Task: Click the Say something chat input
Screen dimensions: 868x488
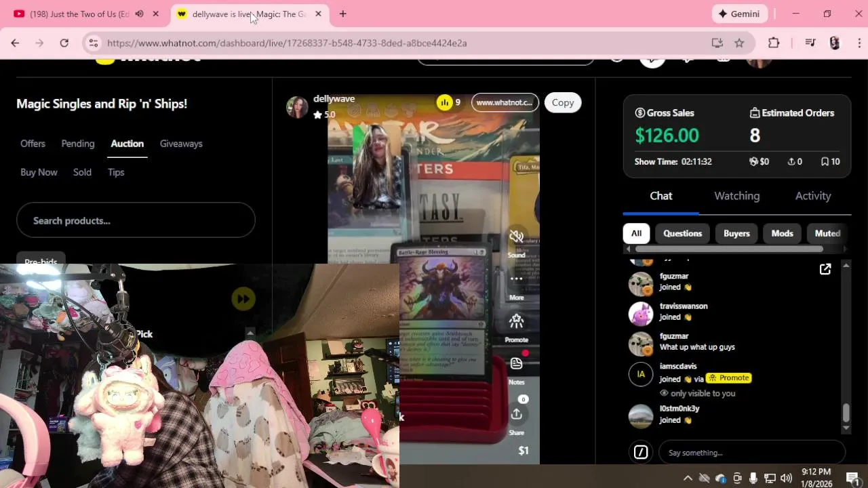Action: [752, 453]
